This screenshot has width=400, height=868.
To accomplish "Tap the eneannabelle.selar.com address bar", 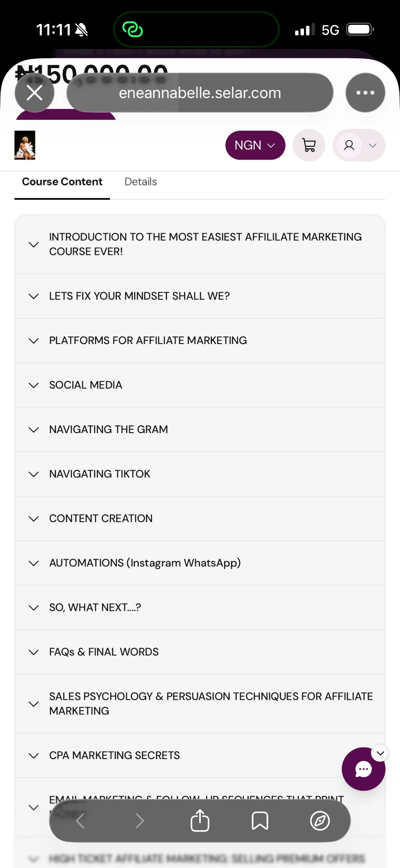I will click(x=200, y=93).
